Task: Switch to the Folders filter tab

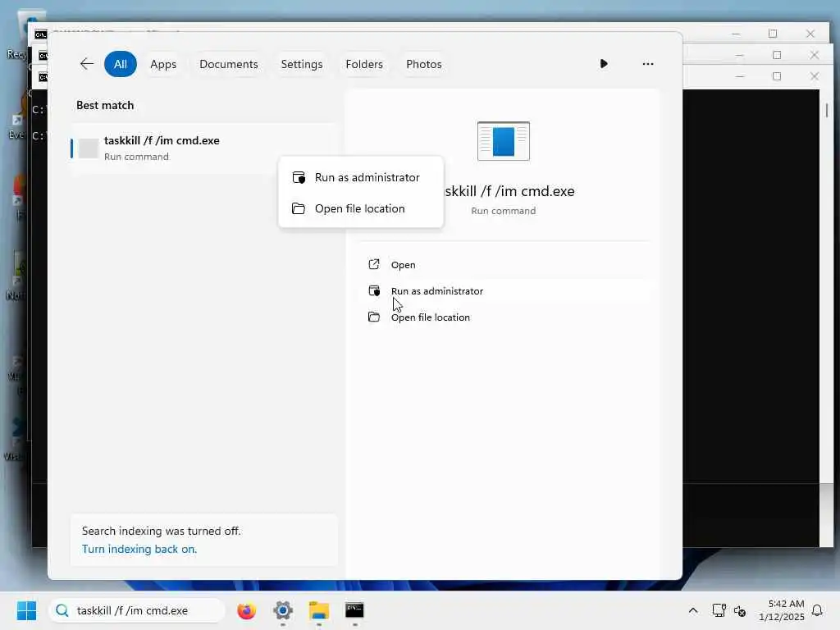Action: (364, 64)
